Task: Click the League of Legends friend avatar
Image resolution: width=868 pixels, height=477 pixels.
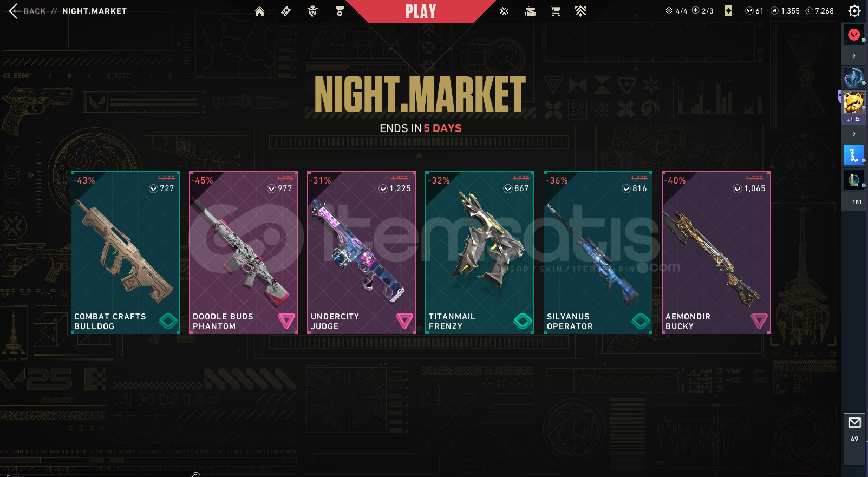Action: point(854,180)
